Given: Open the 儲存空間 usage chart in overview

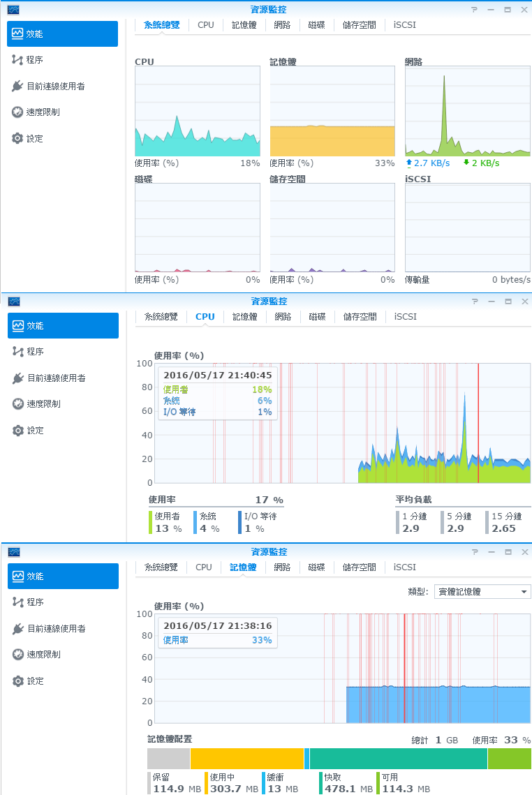Looking at the screenshot, I should [332, 228].
